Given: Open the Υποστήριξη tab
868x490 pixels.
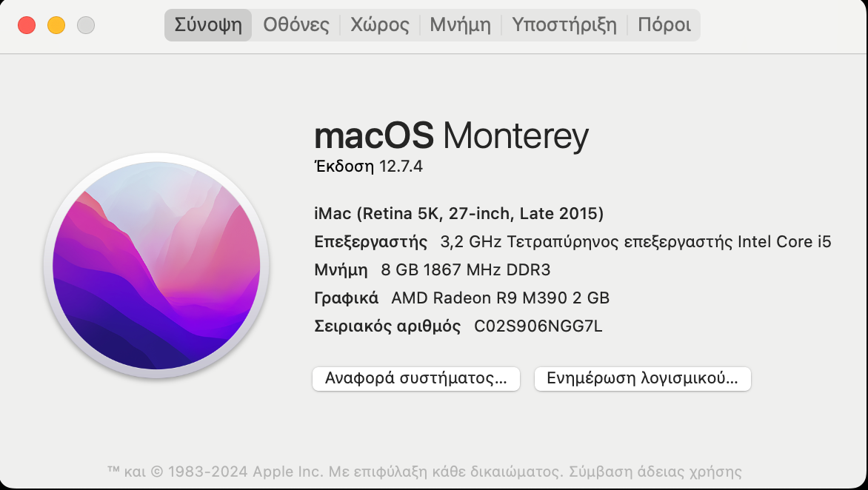Looking at the screenshot, I should click(x=564, y=25).
